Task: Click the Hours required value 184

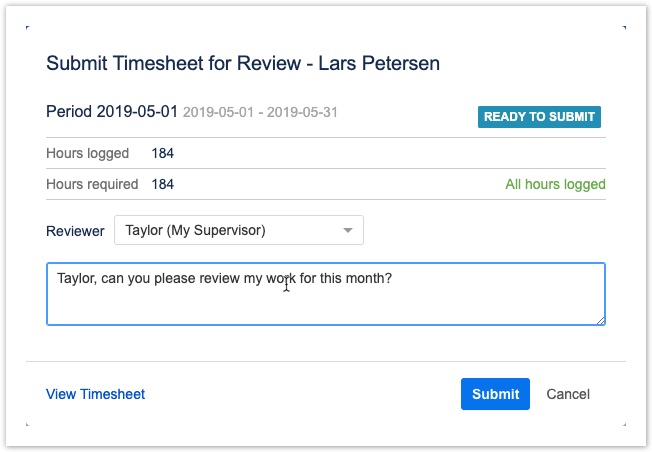Action: tap(162, 184)
